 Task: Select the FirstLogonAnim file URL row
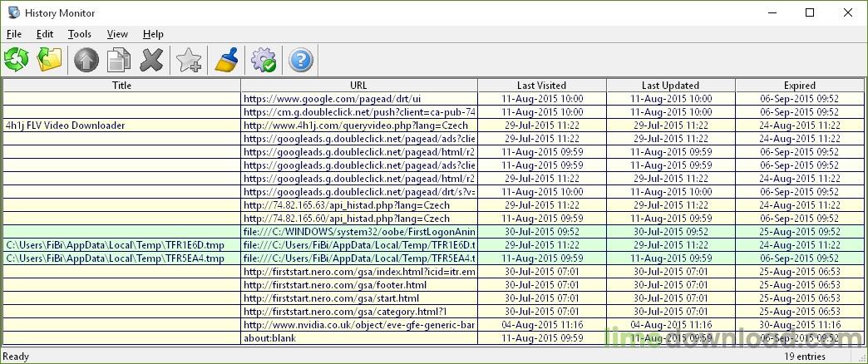point(358,232)
